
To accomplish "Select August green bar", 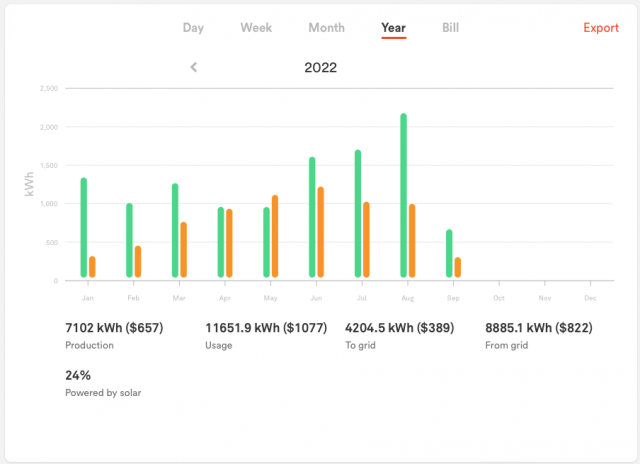I will coord(404,195).
